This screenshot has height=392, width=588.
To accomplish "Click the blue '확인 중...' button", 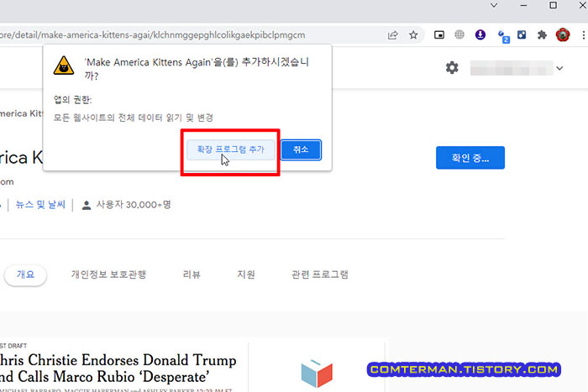I will click(x=470, y=158).
